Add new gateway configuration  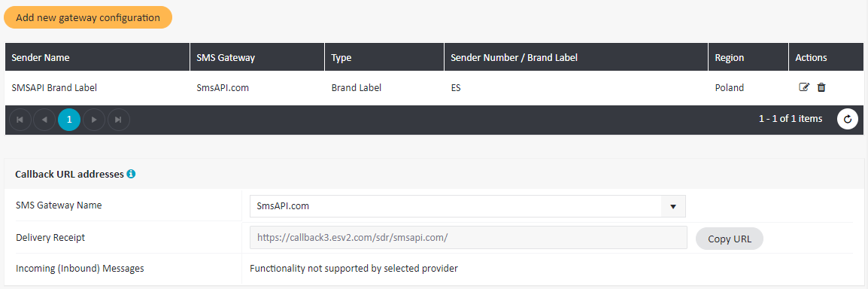(88, 18)
